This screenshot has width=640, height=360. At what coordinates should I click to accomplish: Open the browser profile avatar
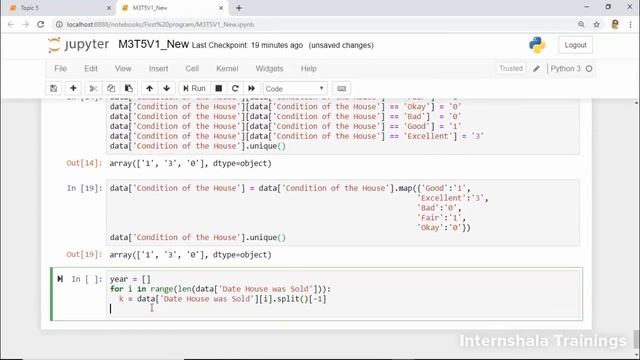pyautogui.click(x=615, y=24)
